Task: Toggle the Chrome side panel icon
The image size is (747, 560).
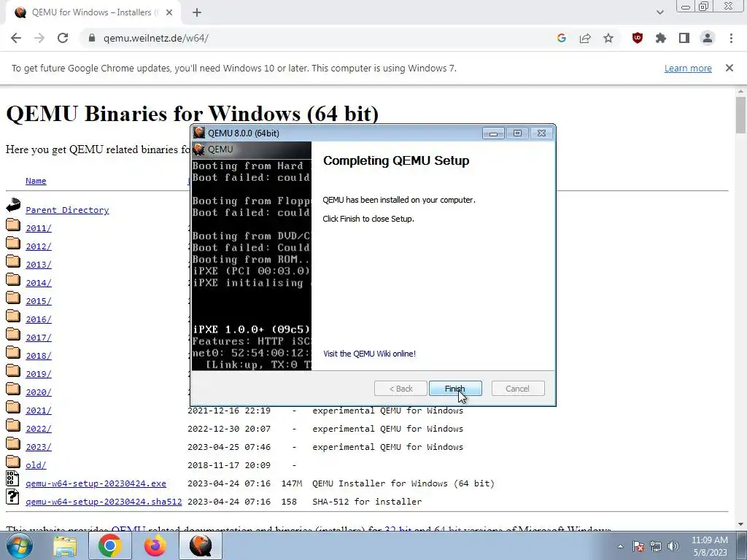Action: [684, 38]
